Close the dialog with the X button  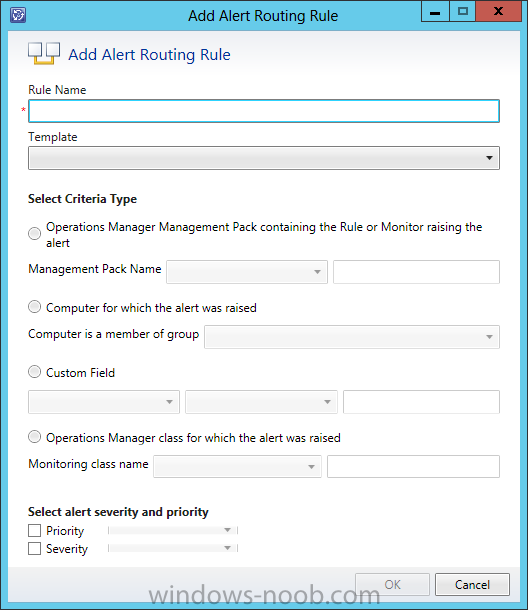(x=498, y=11)
